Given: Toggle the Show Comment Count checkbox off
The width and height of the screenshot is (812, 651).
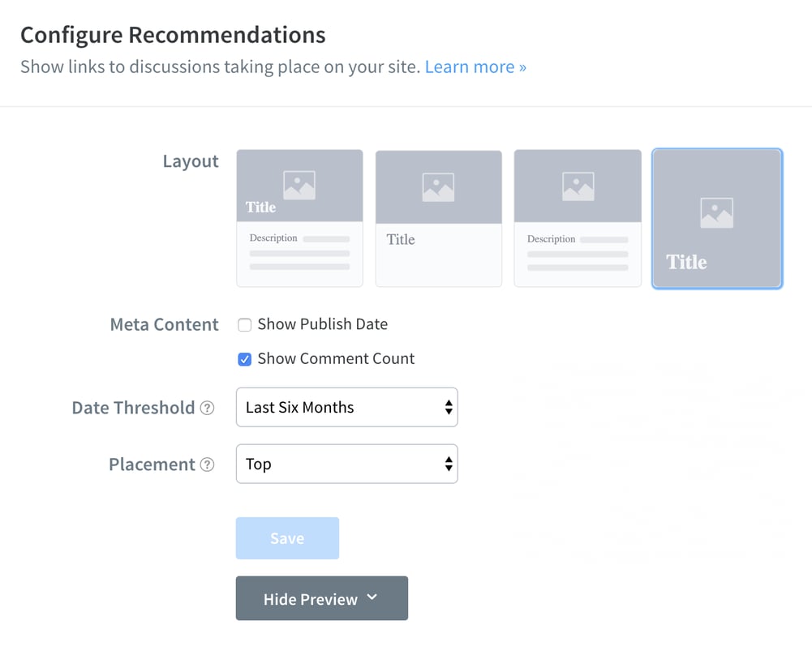Looking at the screenshot, I should [244, 358].
